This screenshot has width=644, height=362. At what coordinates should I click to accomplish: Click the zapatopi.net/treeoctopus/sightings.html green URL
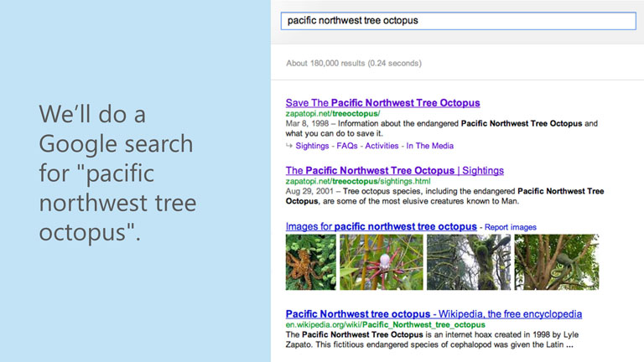click(358, 181)
